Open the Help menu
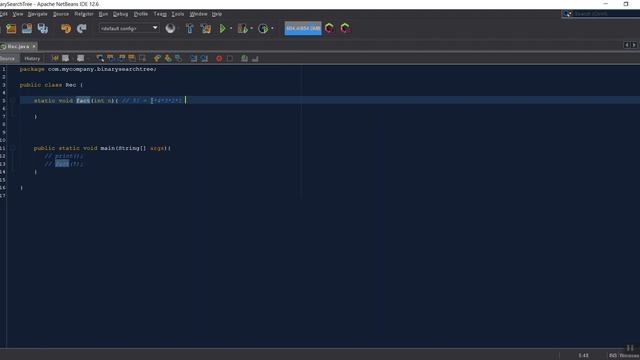 [x=217, y=14]
